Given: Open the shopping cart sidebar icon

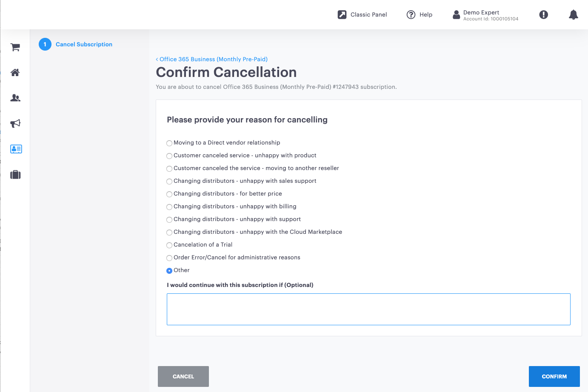Looking at the screenshot, I should click(x=15, y=47).
